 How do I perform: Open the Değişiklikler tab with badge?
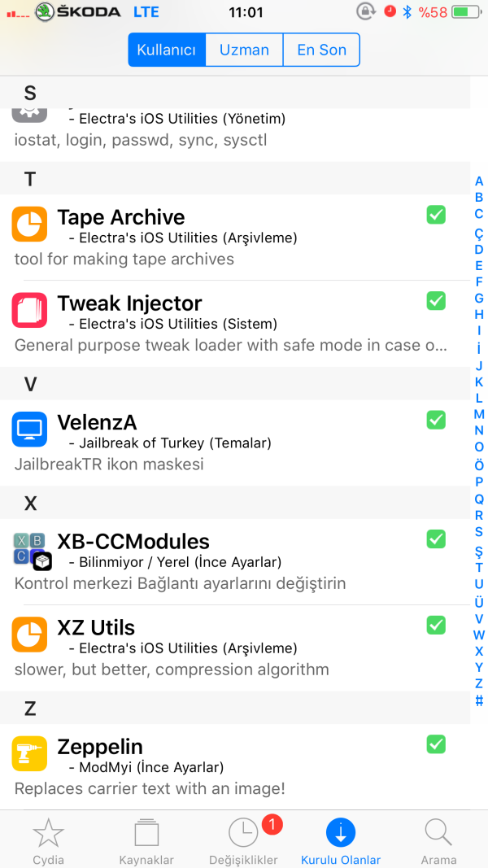coord(243,841)
